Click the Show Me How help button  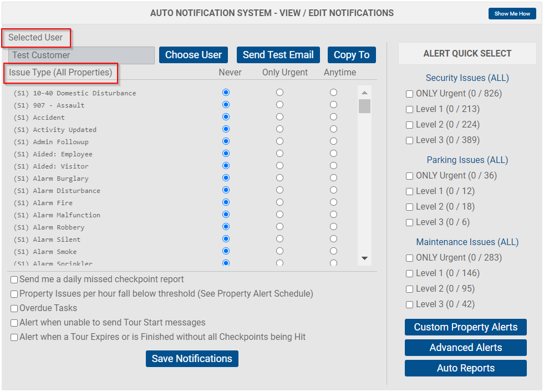tap(512, 13)
